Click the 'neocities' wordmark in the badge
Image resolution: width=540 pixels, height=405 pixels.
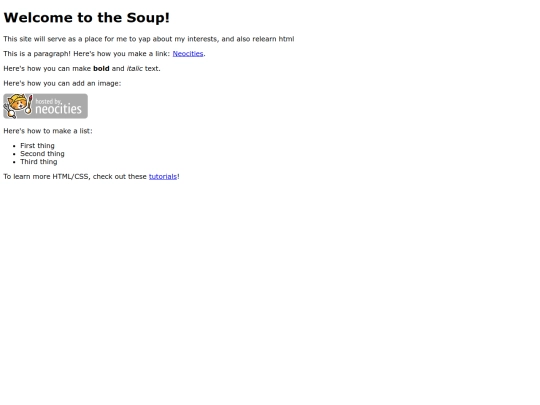pyautogui.click(x=58, y=109)
